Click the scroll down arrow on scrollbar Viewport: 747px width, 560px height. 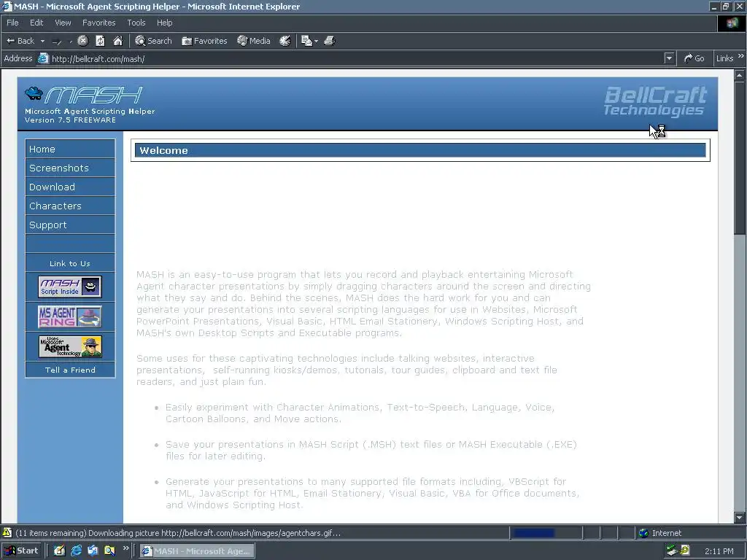pos(740,517)
